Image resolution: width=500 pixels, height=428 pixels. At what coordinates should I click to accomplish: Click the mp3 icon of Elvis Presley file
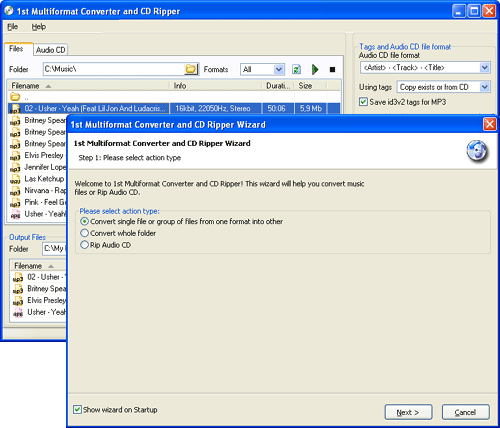pos(15,156)
